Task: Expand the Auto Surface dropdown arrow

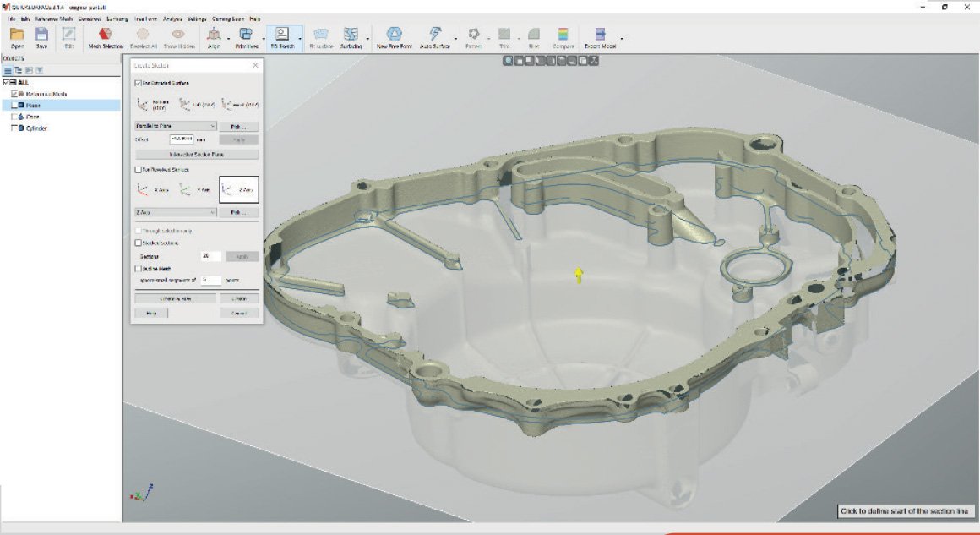Action: (x=455, y=40)
